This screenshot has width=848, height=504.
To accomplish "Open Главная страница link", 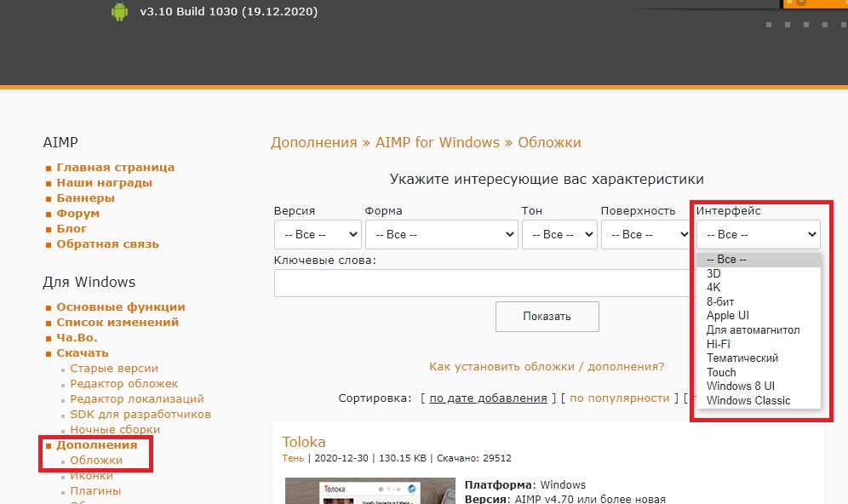I will coord(115,168).
